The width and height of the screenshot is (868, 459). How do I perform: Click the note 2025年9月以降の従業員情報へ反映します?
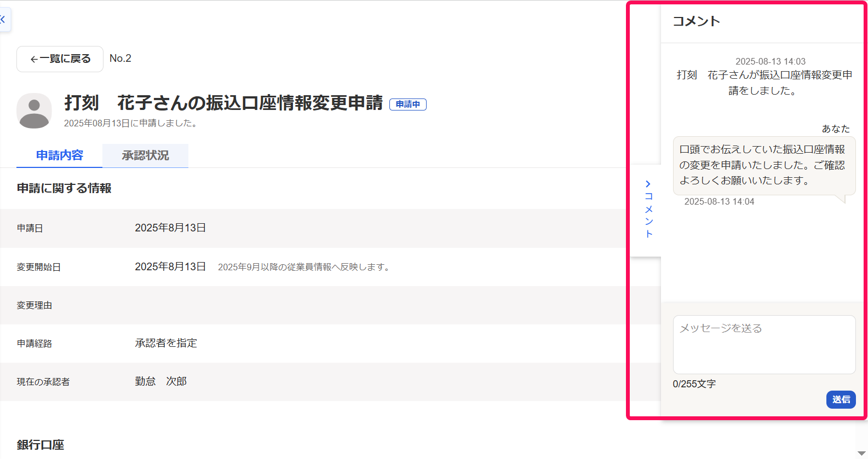pyautogui.click(x=304, y=267)
